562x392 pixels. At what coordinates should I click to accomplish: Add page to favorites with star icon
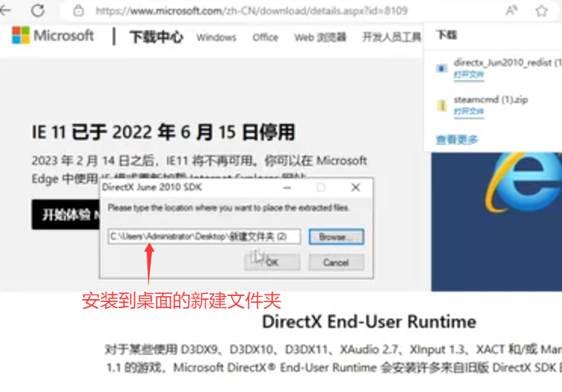pos(541,11)
